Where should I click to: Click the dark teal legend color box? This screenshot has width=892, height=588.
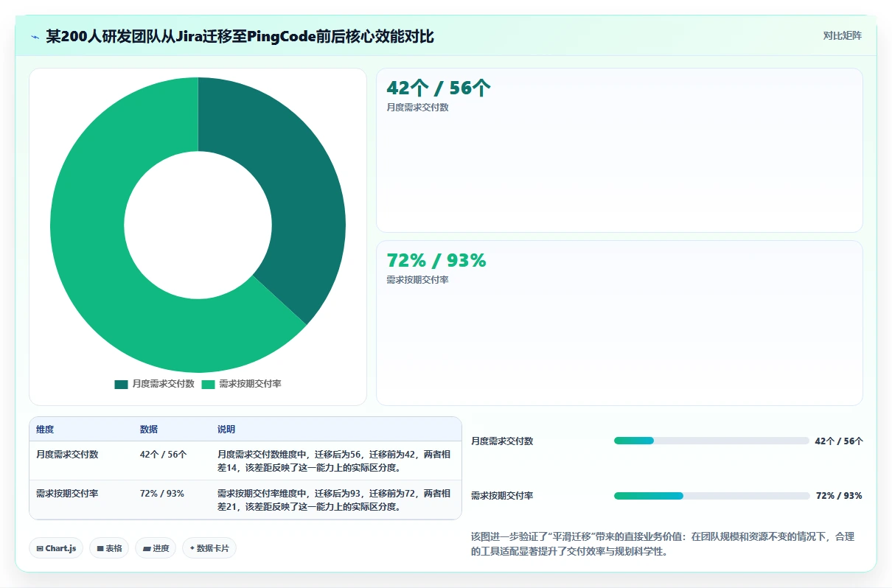[x=121, y=384]
